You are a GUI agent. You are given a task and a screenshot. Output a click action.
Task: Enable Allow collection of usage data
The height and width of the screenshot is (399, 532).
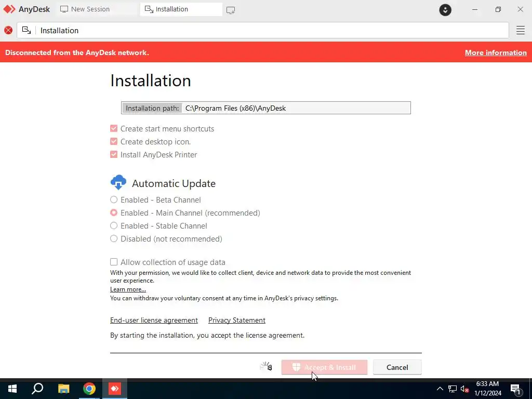(x=114, y=262)
